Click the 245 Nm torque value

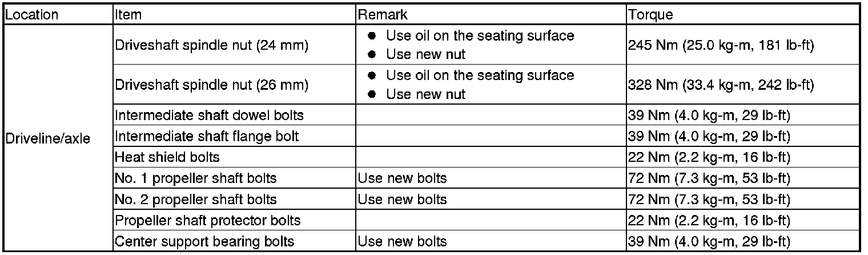click(721, 45)
